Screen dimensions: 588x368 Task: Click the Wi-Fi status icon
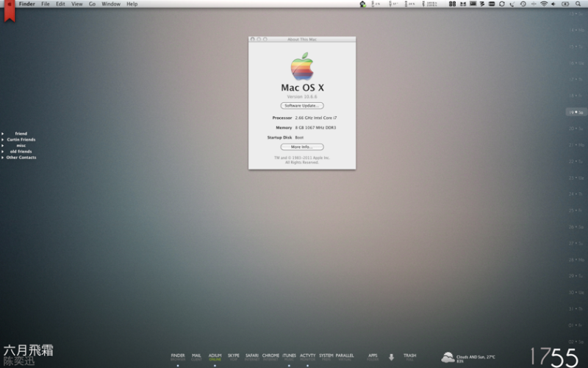tap(544, 4)
